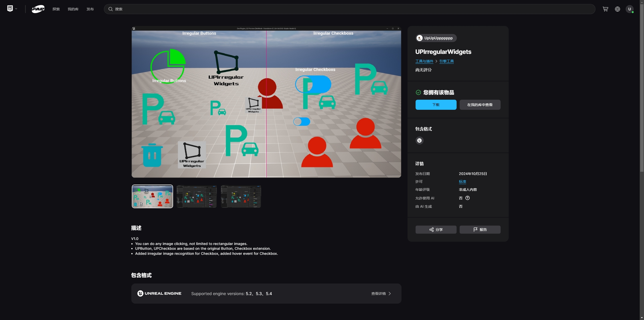Open the 工具与插件 category link
The height and width of the screenshot is (320, 644).
424,61
